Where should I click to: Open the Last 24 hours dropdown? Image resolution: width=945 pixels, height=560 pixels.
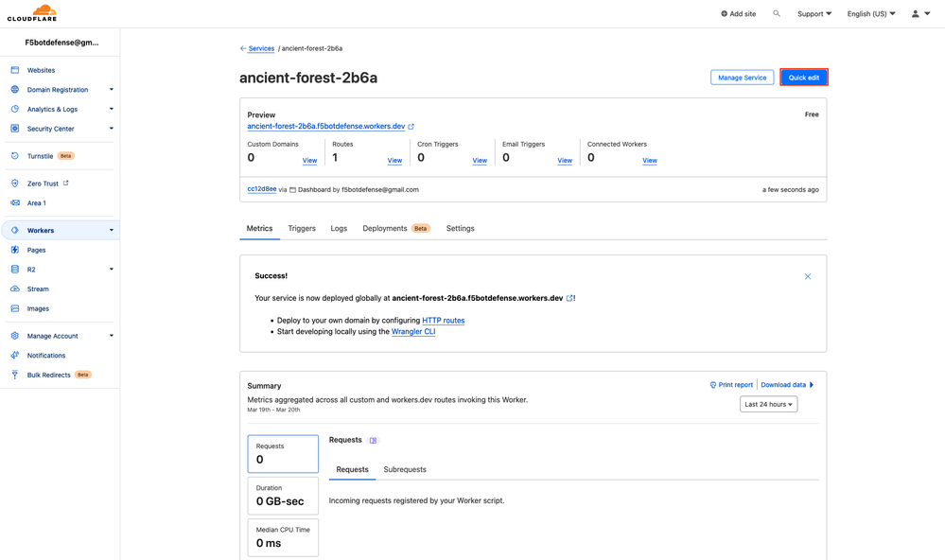pos(768,405)
